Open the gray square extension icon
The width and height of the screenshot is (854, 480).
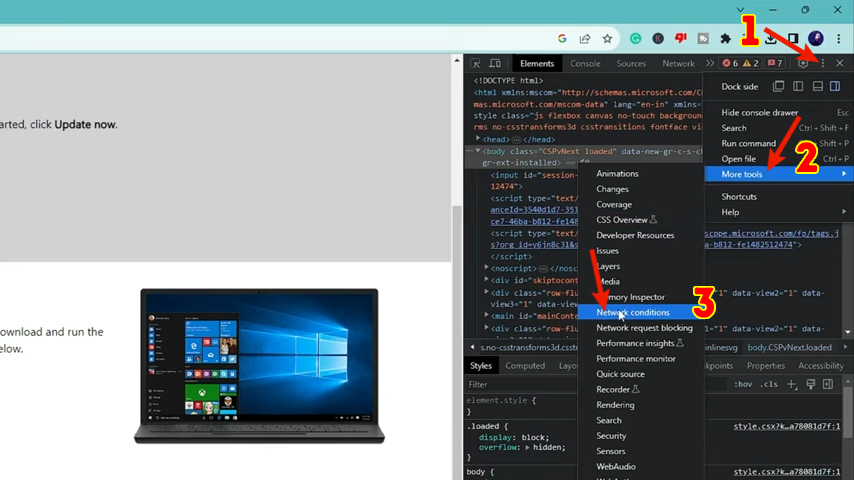(703, 38)
